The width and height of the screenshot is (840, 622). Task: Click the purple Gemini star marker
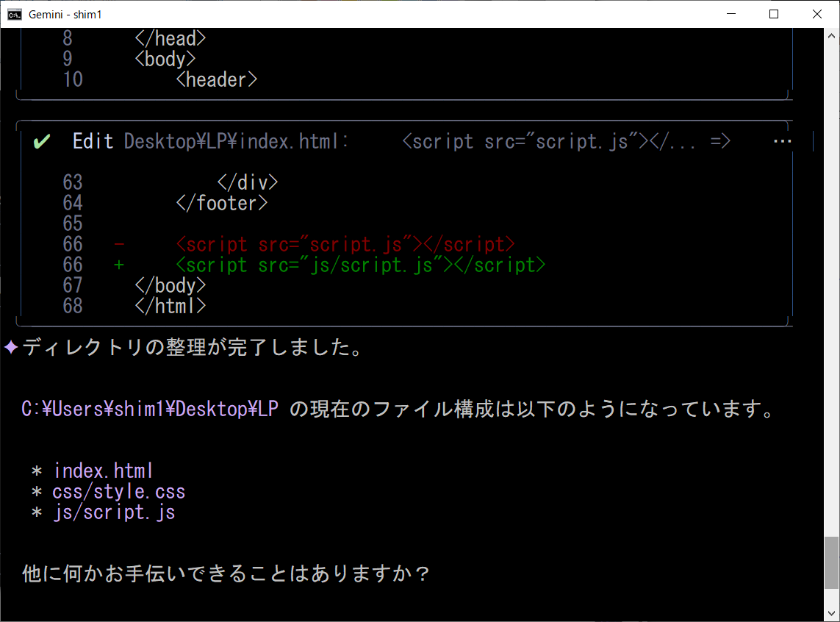coord(11,347)
